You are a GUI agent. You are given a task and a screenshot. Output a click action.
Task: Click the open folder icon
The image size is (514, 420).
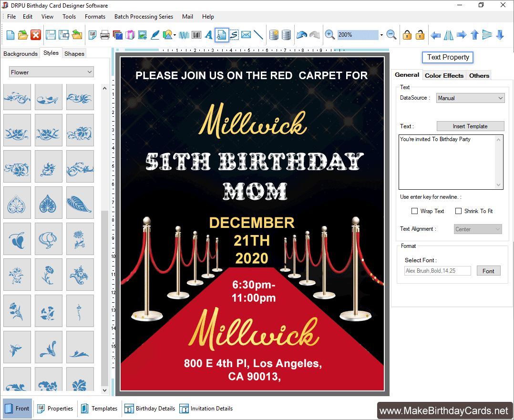[23, 35]
